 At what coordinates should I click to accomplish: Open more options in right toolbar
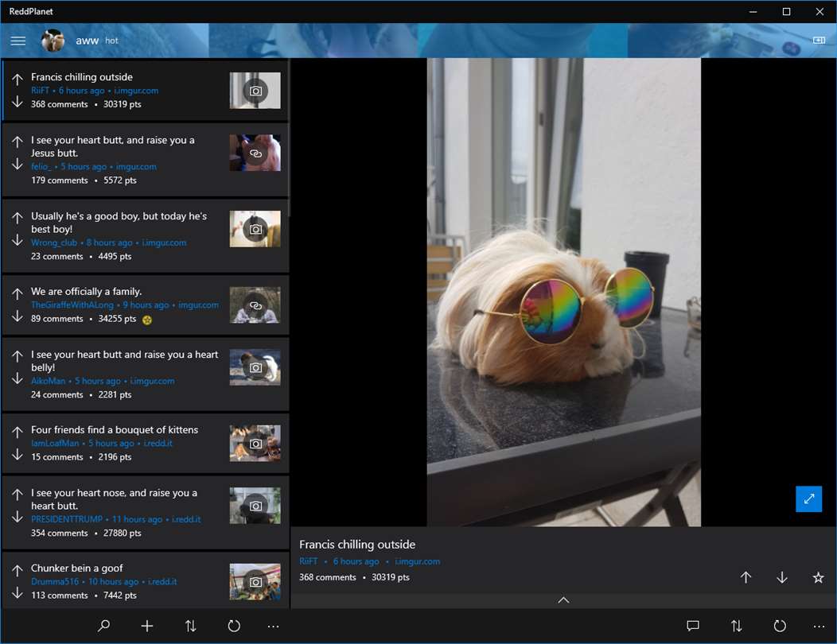tap(819, 627)
